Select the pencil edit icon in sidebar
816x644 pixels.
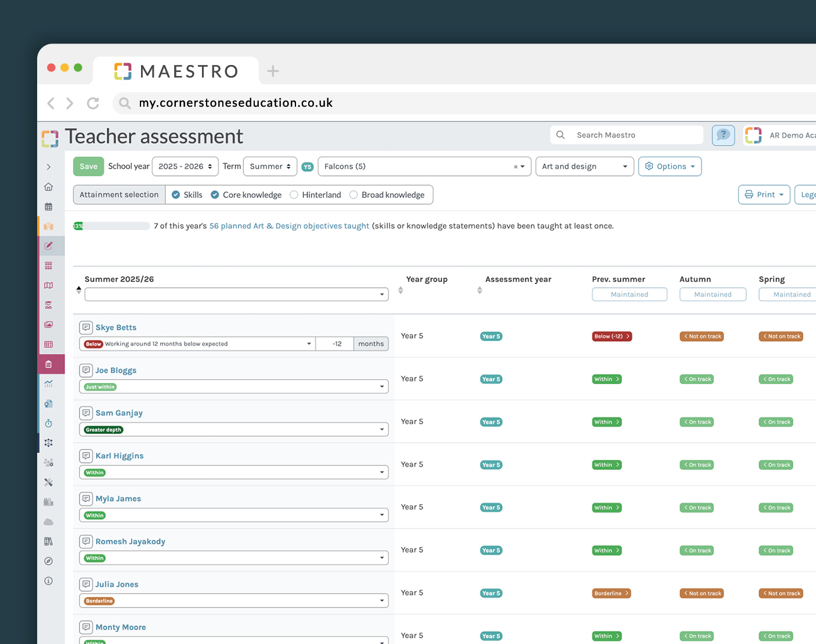coord(49,245)
